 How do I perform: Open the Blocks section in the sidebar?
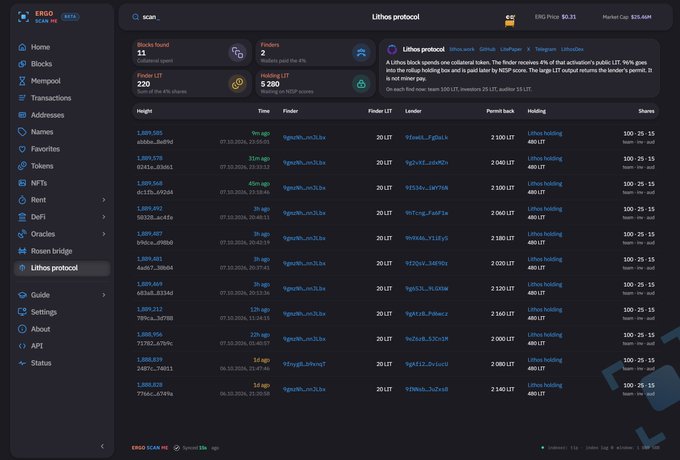tap(41, 64)
